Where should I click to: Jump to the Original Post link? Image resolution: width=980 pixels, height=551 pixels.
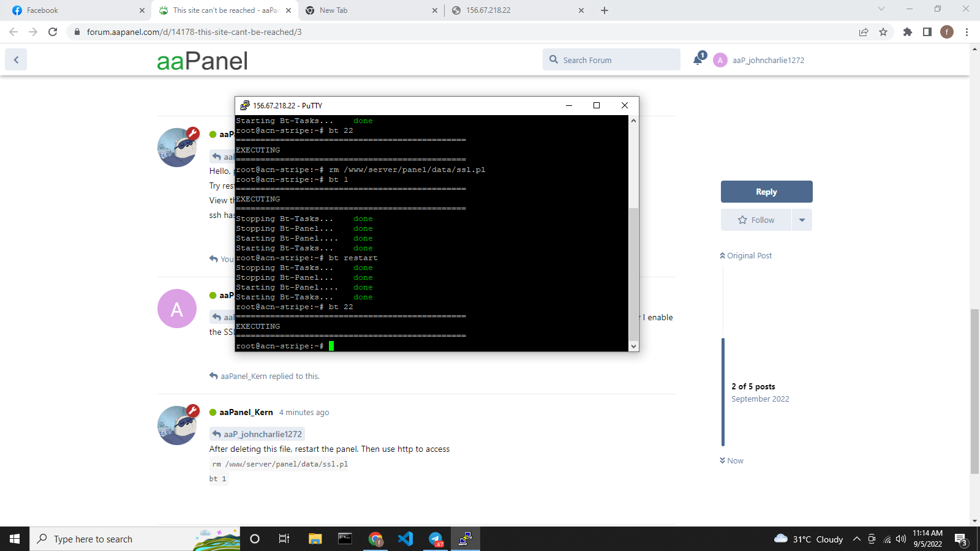[x=745, y=255]
